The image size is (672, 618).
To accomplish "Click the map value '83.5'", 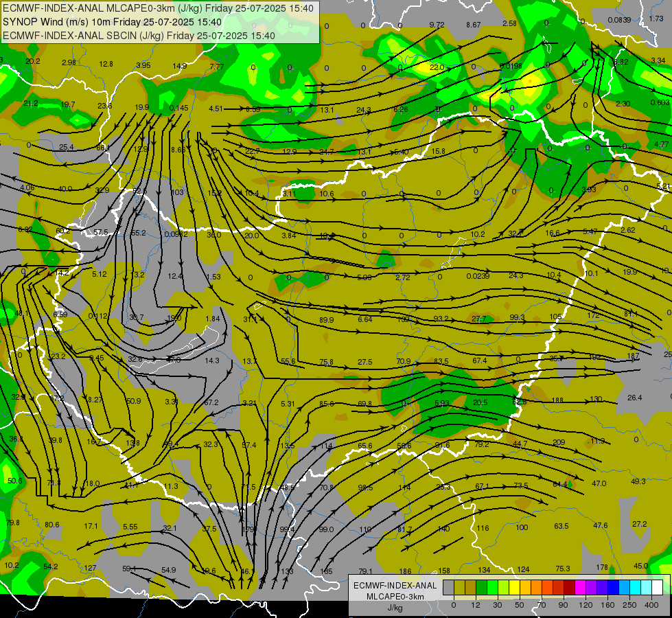I will 441,361.
